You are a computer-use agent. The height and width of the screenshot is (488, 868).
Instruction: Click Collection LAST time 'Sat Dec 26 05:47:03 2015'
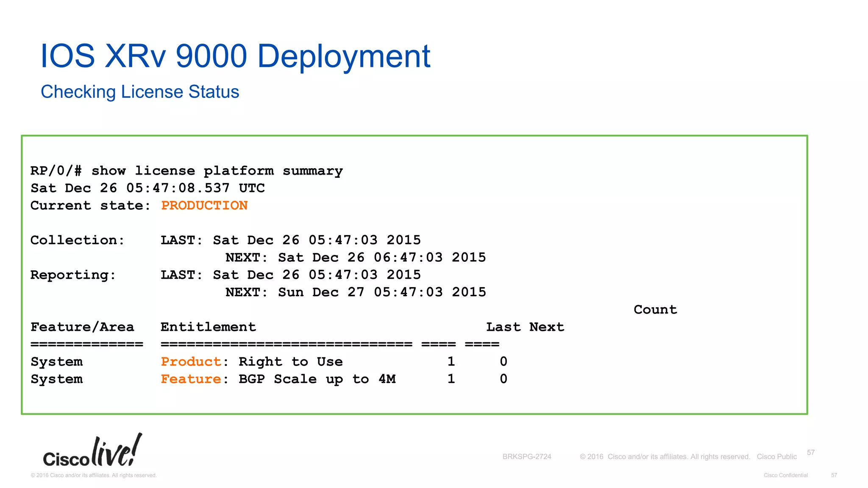(x=317, y=240)
